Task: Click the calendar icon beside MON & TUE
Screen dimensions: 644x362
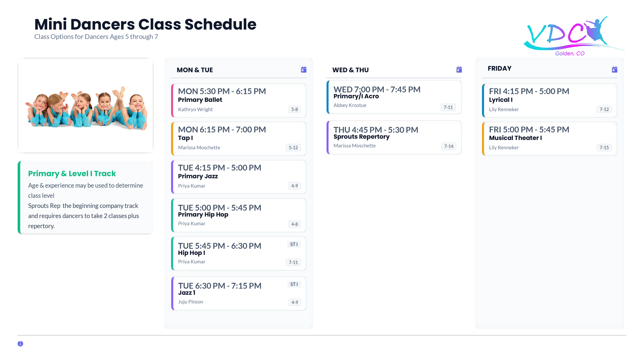Action: [303, 70]
